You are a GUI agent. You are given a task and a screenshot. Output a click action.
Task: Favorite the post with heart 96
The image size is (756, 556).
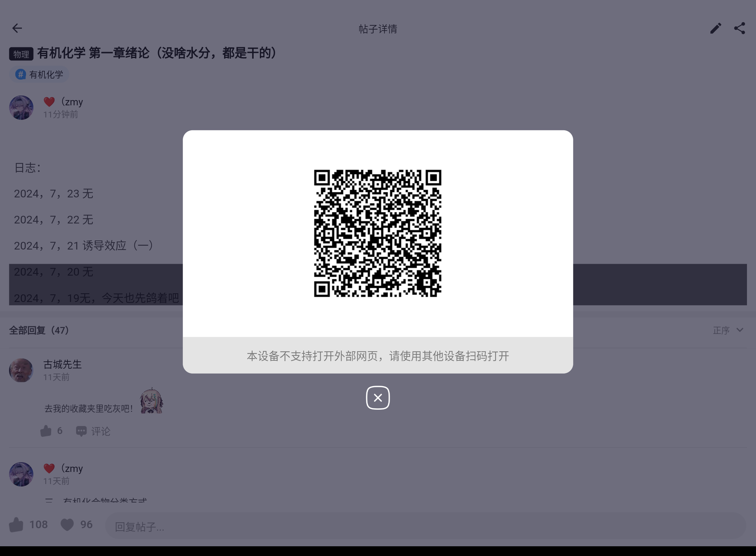77,524
